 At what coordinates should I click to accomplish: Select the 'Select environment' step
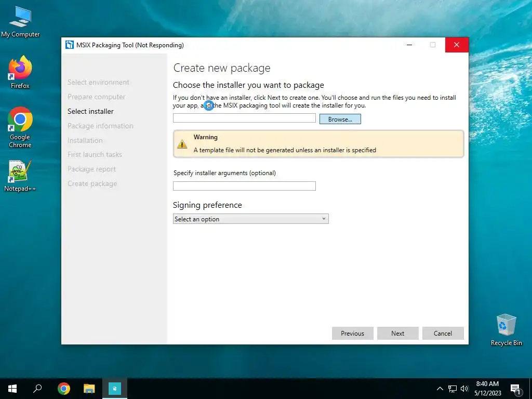pos(98,82)
